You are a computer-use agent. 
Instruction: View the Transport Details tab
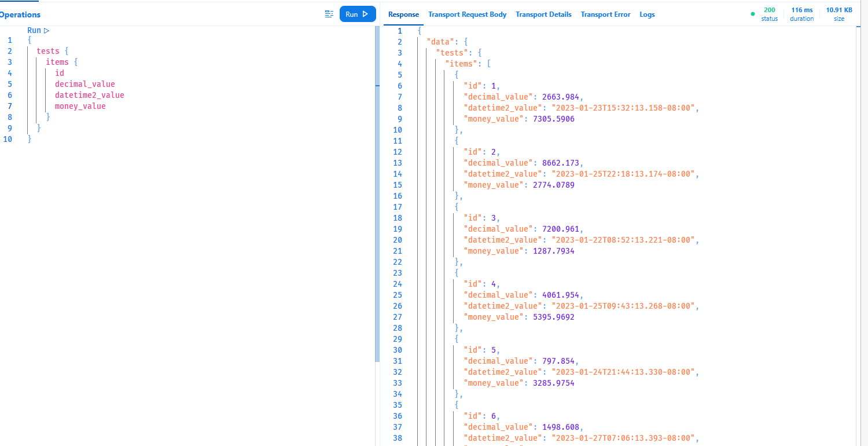click(543, 14)
